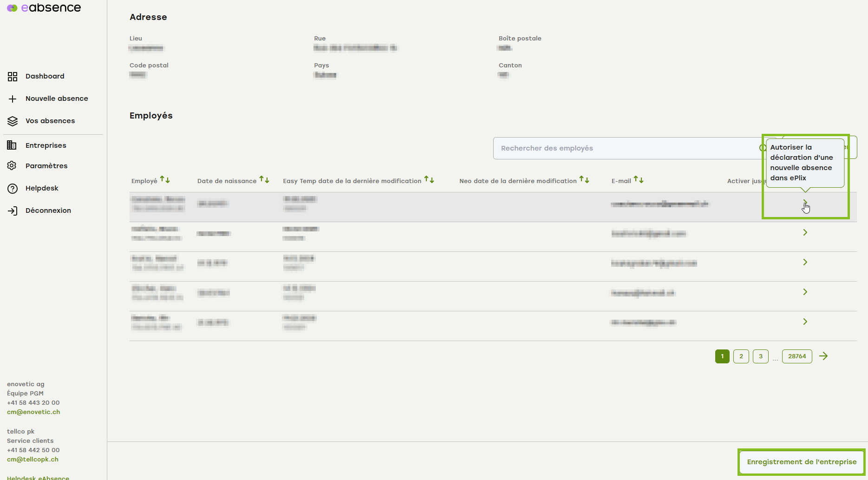Click the plus icon for Nouvelle absence
Screen dimensions: 868x480
13,99
